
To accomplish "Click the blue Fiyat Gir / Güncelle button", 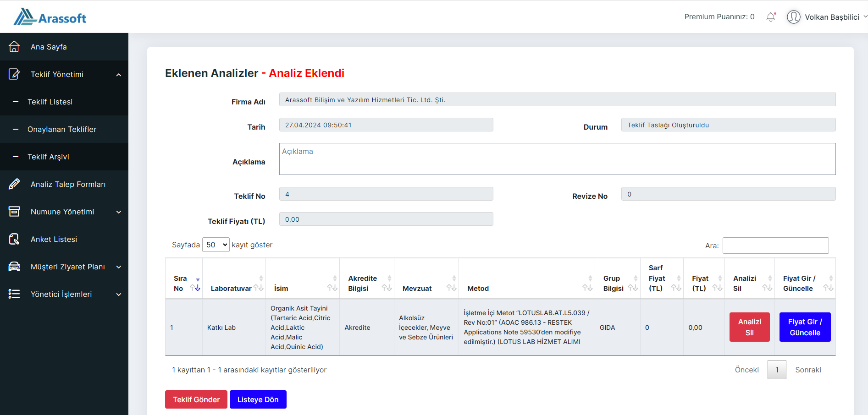I will 805,327.
